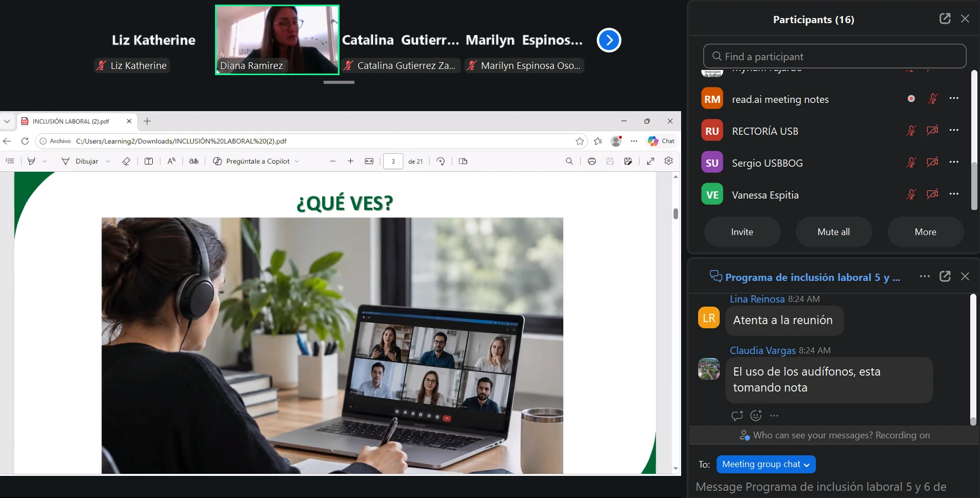Screen dimensions: 980x498
Task: Open more options for Sergio USBBOG
Action: pos(954,162)
